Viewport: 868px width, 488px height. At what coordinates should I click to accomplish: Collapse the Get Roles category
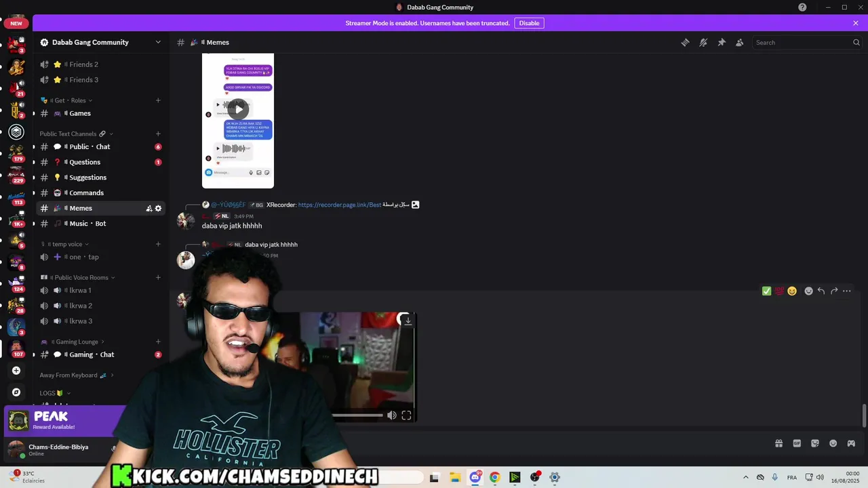66,100
